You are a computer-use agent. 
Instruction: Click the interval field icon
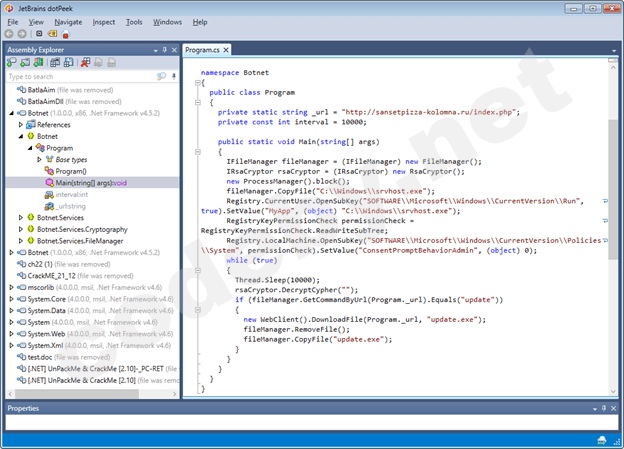49,194
